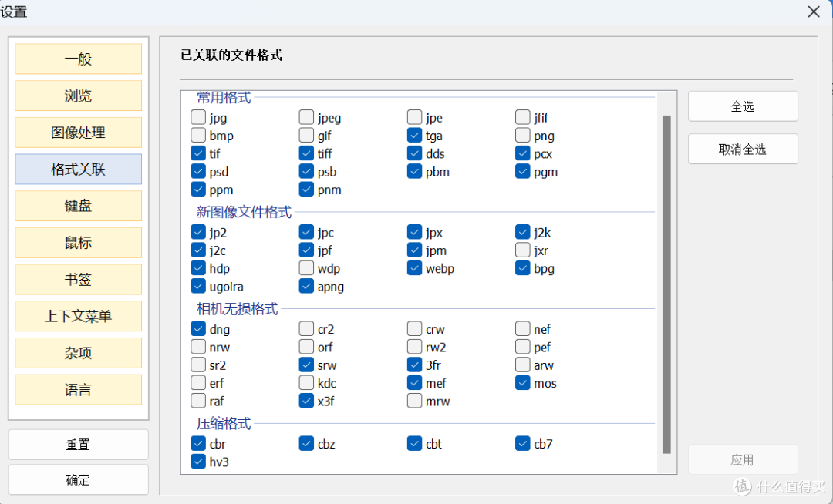
Task: Enable the jpg format checkbox
Action: (198, 117)
